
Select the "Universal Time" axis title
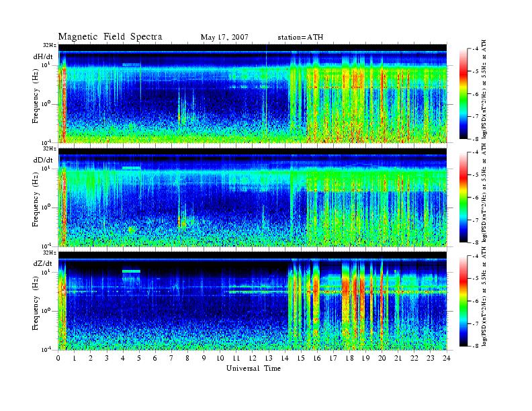point(253,368)
